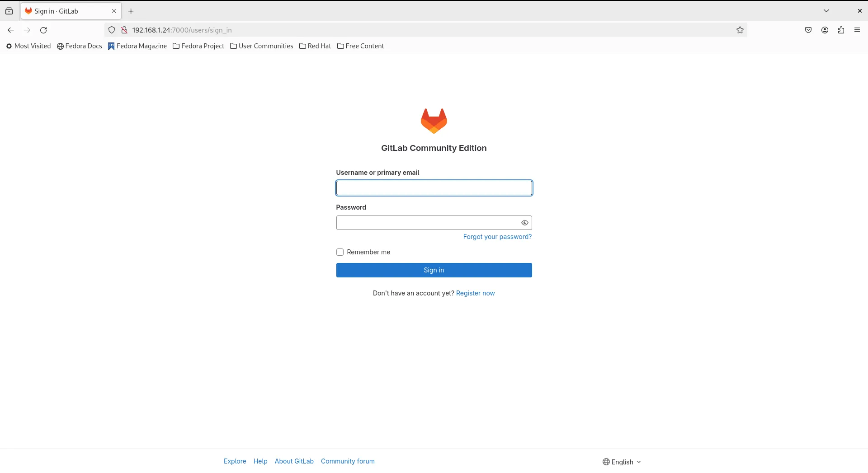This screenshot has height=473, width=868.
Task: Focus the Username or primary email field
Action: click(x=434, y=188)
